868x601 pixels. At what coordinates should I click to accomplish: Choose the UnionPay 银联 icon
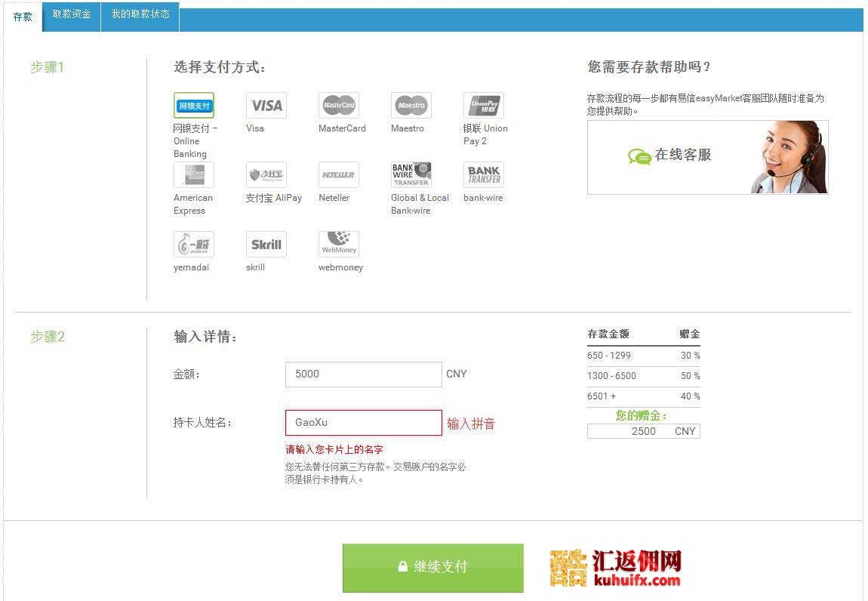[484, 106]
